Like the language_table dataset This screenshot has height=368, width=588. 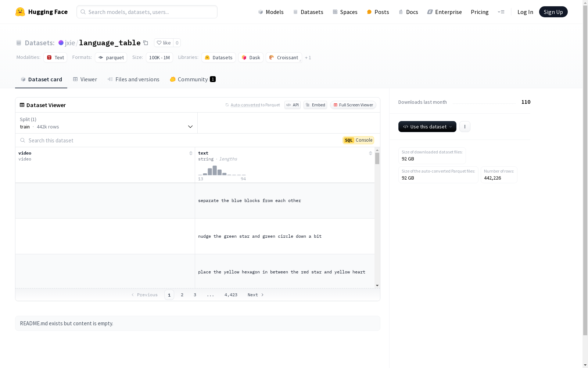pos(164,43)
